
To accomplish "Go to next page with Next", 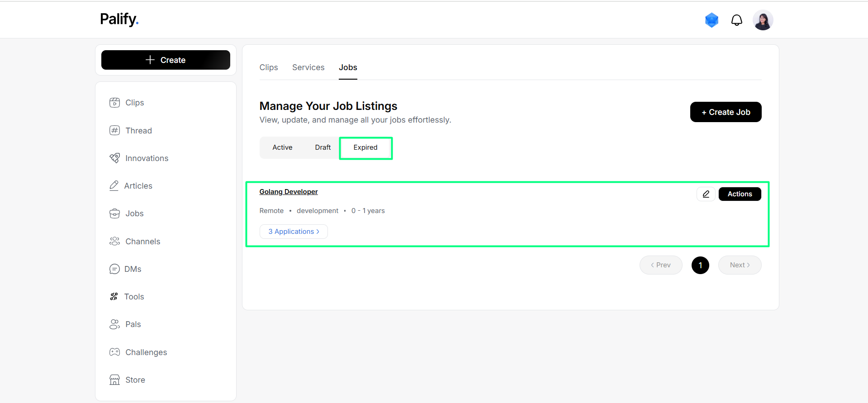I will 740,265.
